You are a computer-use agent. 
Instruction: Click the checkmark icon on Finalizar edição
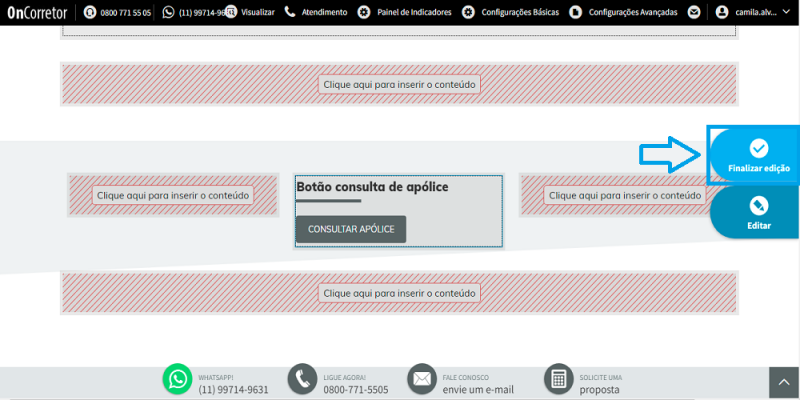pyautogui.click(x=759, y=148)
